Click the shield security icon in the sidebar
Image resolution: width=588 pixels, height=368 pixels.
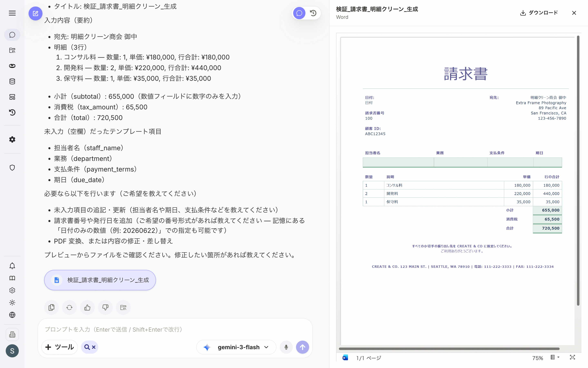click(12, 168)
